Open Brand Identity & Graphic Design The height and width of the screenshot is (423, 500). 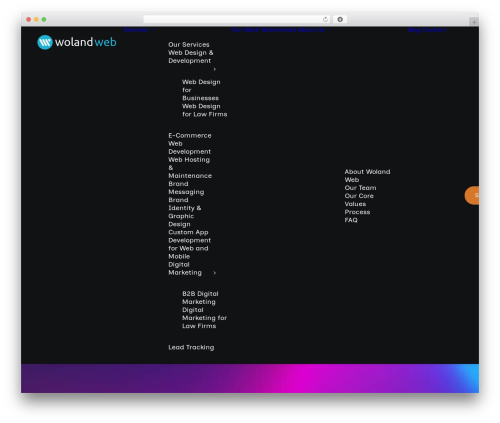[x=185, y=212]
